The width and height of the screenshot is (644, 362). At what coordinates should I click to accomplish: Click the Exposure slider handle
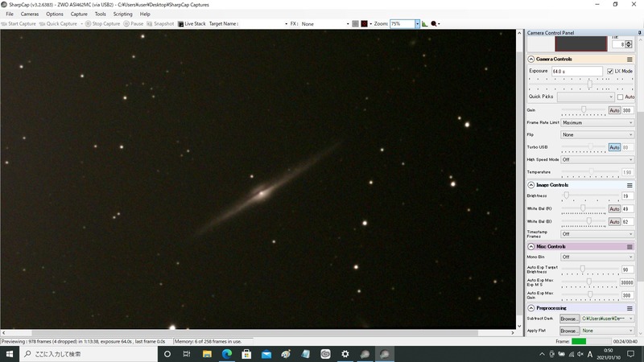(x=590, y=84)
